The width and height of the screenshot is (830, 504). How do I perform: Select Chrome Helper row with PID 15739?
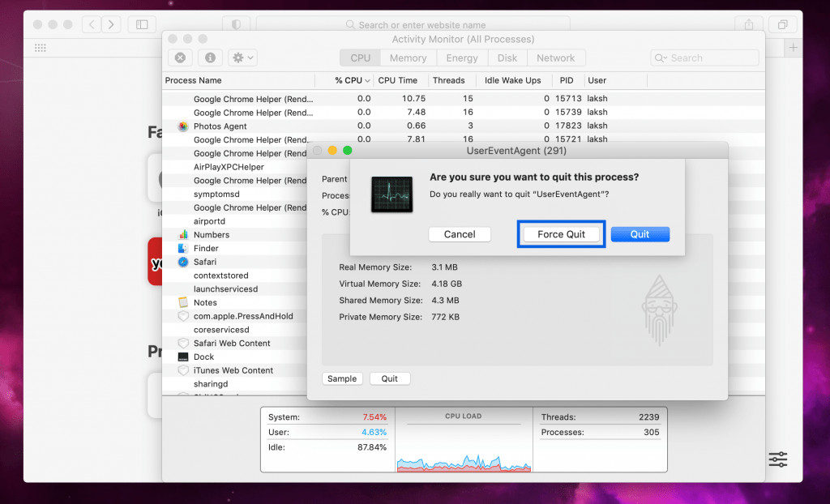tap(463, 113)
